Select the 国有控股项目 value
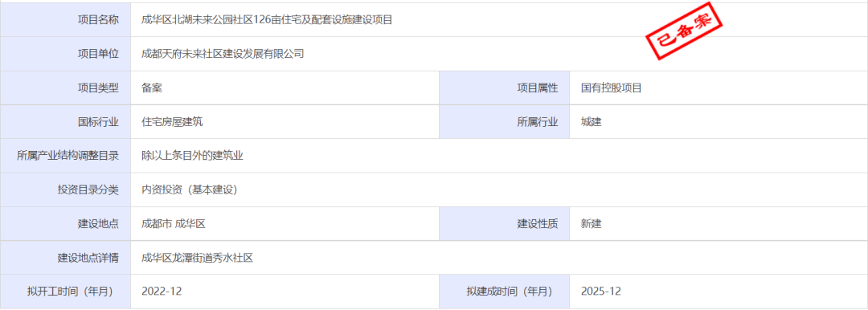The height and width of the screenshot is (310, 868). pyautogui.click(x=611, y=88)
